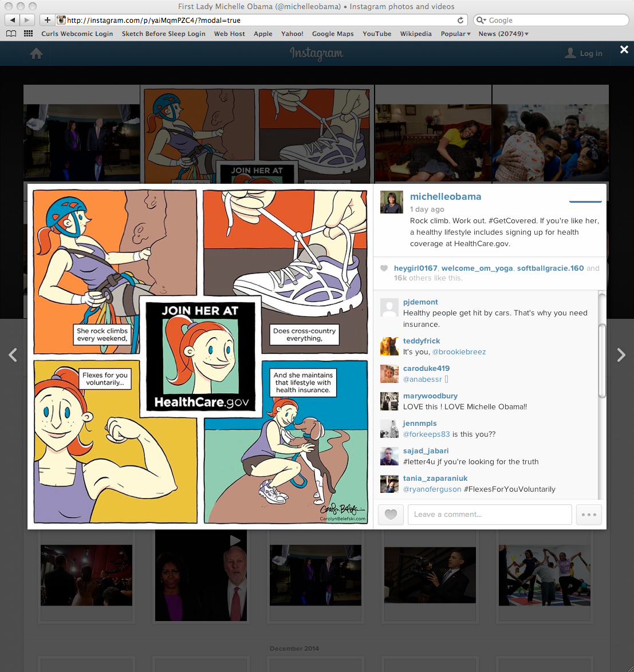Click the Log in button
This screenshot has width=634, height=672.
tap(584, 54)
